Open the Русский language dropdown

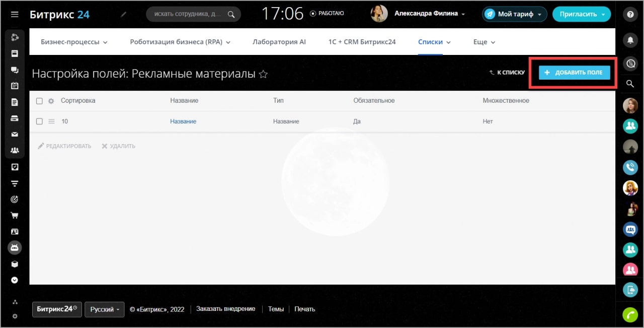coord(104,309)
